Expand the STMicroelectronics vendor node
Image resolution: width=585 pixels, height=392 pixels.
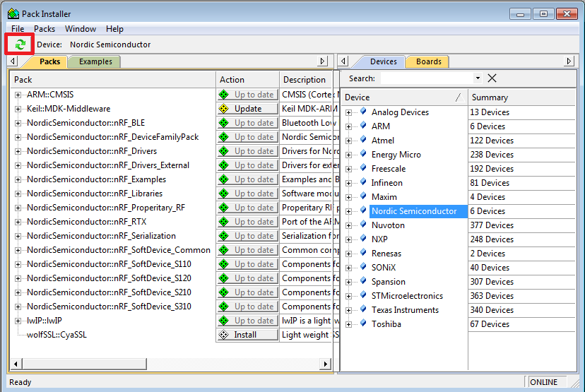[x=348, y=296]
